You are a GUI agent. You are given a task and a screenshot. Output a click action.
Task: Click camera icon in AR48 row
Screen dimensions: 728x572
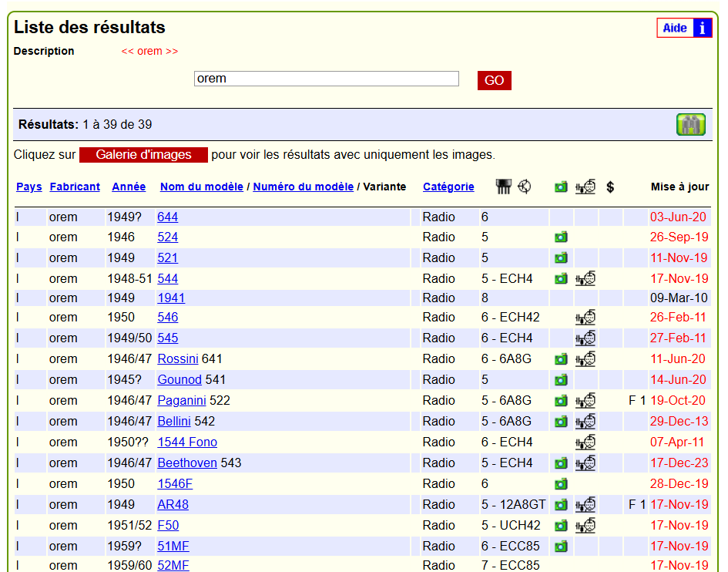pyautogui.click(x=561, y=505)
